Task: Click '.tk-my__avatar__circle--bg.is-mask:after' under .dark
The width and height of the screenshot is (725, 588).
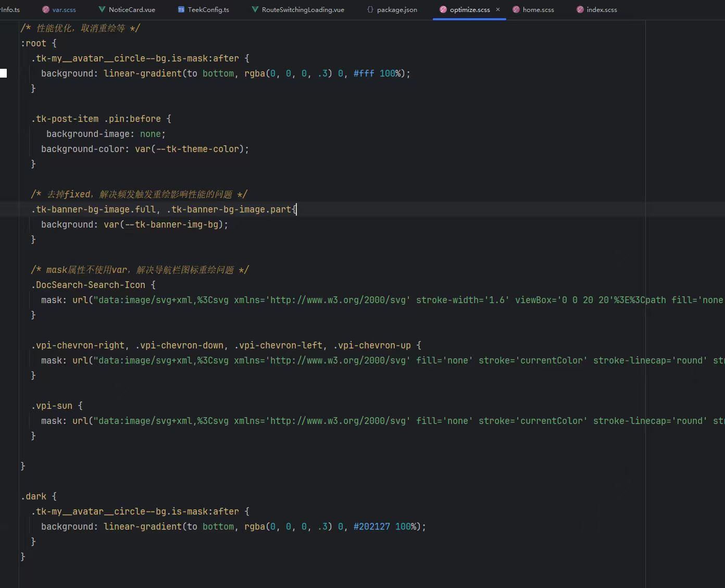Action: tap(135, 511)
